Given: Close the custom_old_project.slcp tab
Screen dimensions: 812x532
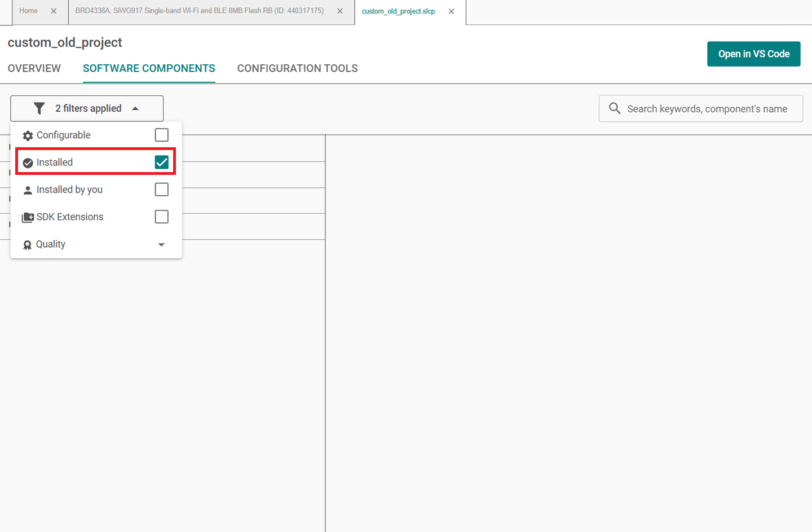Looking at the screenshot, I should [451, 11].
